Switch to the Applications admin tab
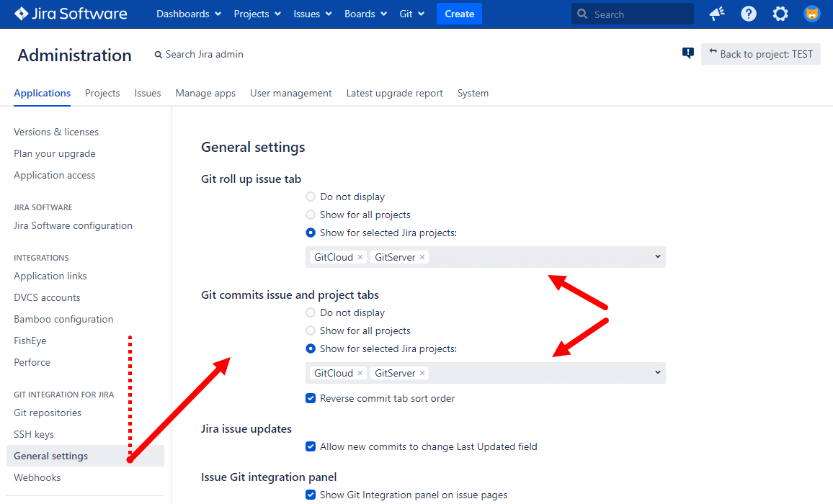This screenshot has height=504, width=833. pyautogui.click(x=42, y=94)
